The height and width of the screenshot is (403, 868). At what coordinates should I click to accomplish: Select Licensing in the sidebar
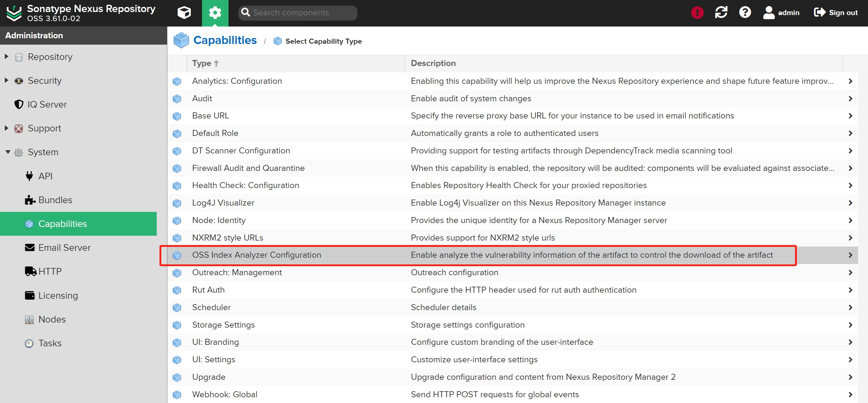pyautogui.click(x=58, y=295)
